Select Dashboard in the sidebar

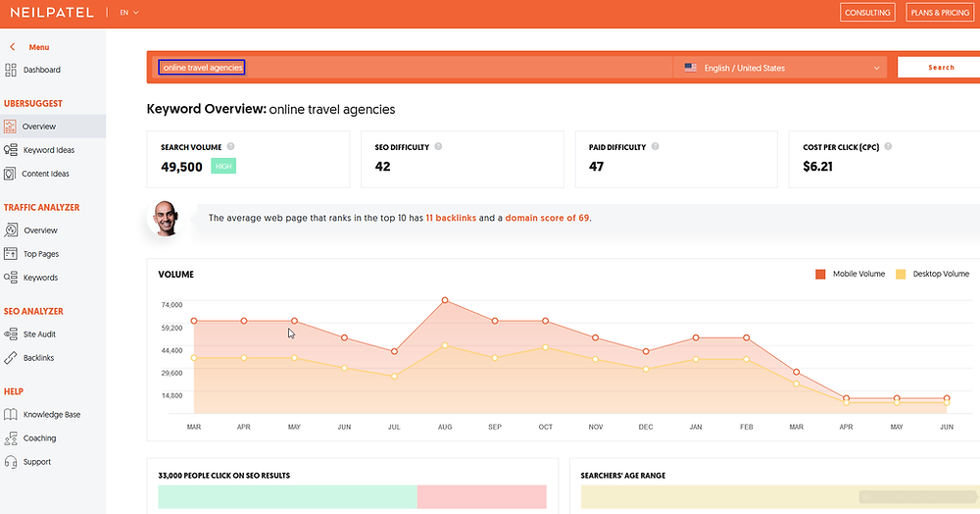coord(42,70)
